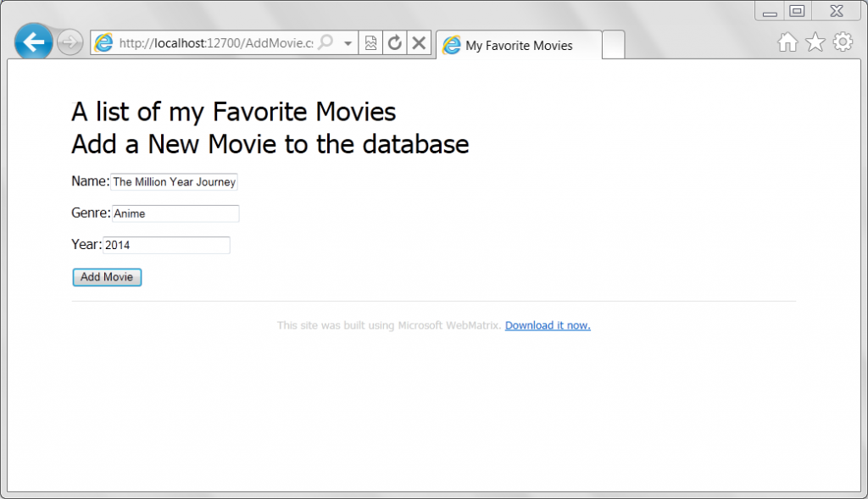
Task: Select the My Favorite Movies tab
Action: click(520, 46)
